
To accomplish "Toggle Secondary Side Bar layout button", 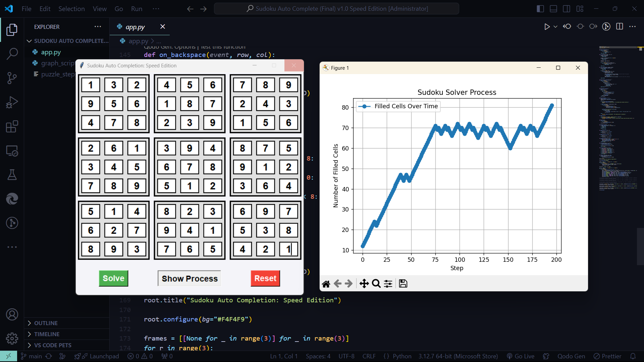I will point(567,9).
